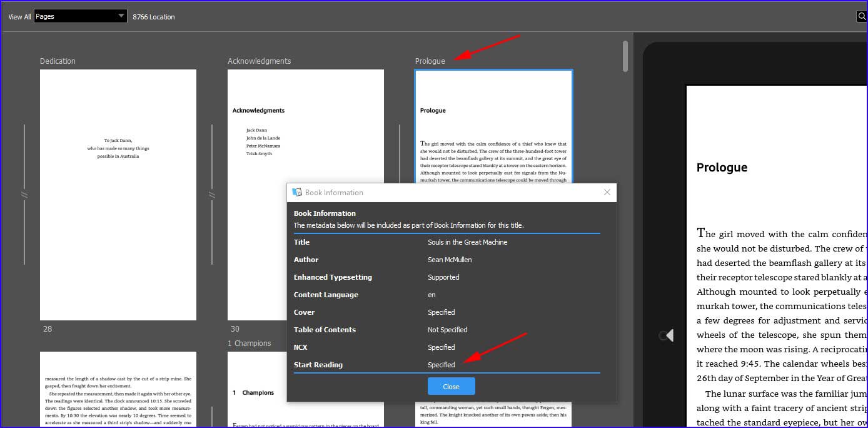Click the 'Title' field label
Viewport: 868px width, 428px height.
click(301, 242)
